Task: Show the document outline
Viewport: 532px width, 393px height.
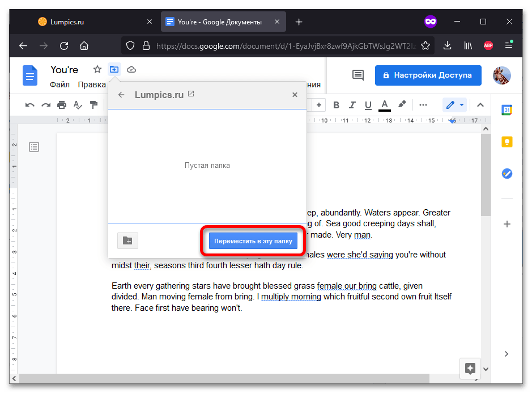Action: click(34, 147)
